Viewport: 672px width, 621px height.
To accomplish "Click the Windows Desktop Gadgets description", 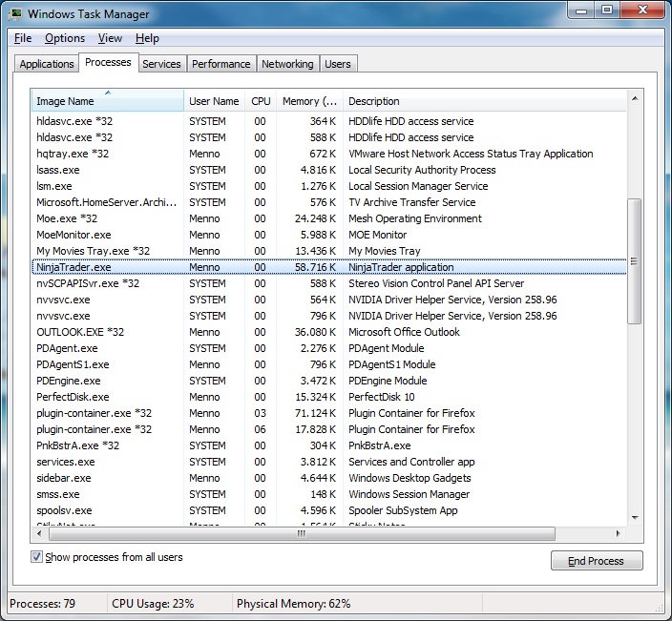I will 409,478.
